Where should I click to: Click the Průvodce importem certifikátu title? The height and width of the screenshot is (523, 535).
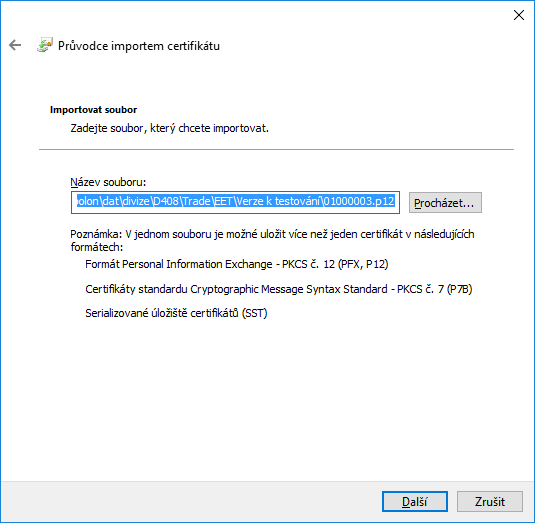(139, 46)
